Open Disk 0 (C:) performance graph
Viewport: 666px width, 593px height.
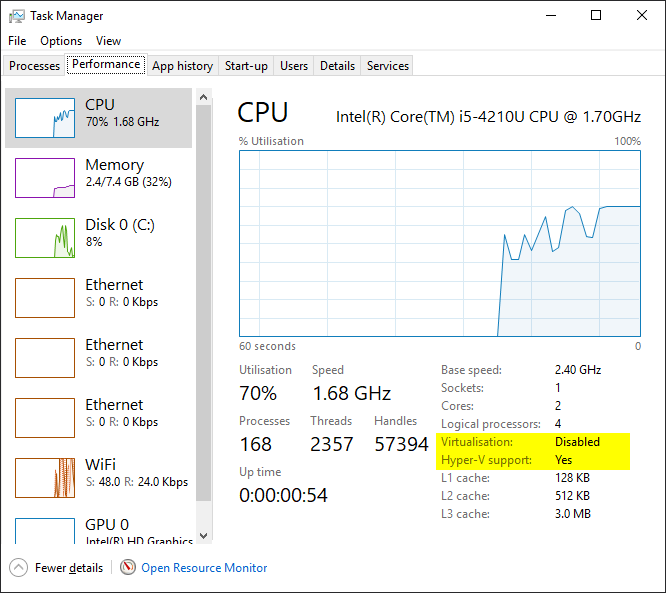pos(45,238)
